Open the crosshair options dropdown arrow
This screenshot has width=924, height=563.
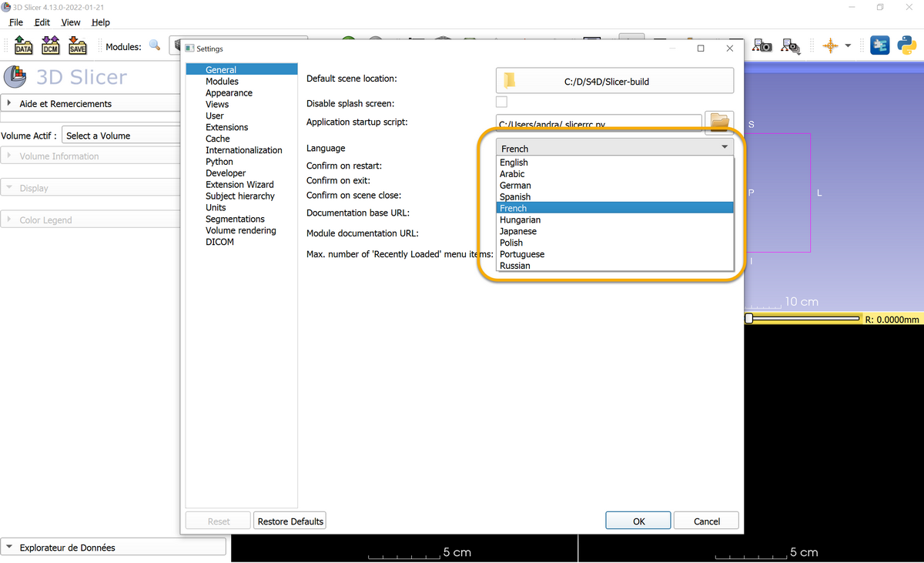tap(848, 46)
